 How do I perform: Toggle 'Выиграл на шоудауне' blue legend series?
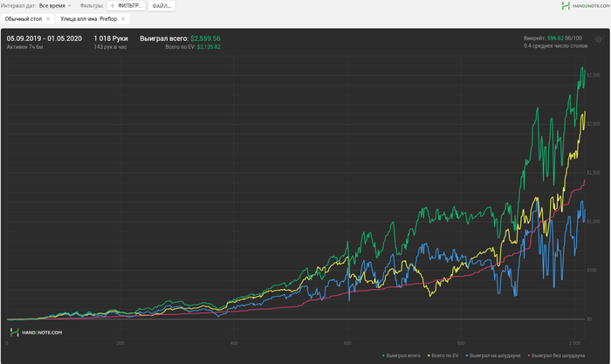493,355
